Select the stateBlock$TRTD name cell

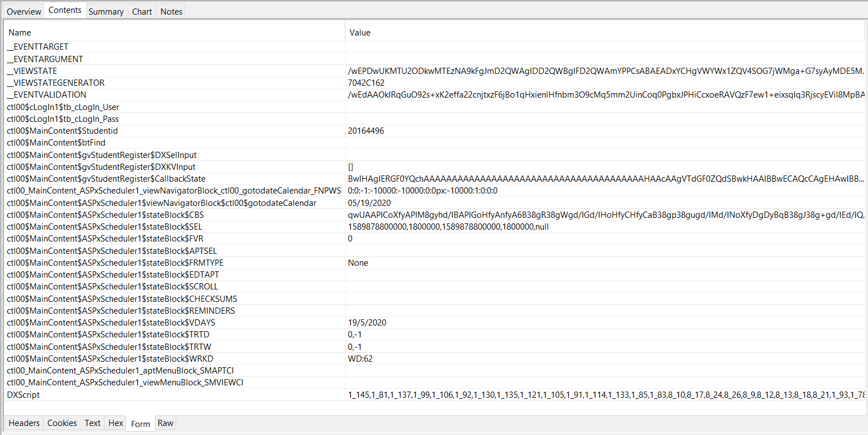point(175,335)
